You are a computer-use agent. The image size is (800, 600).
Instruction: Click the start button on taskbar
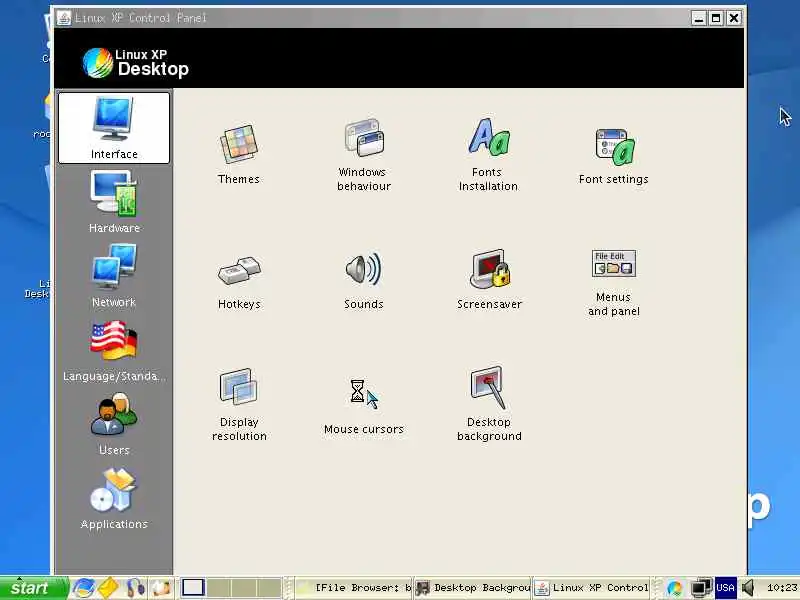point(34,588)
